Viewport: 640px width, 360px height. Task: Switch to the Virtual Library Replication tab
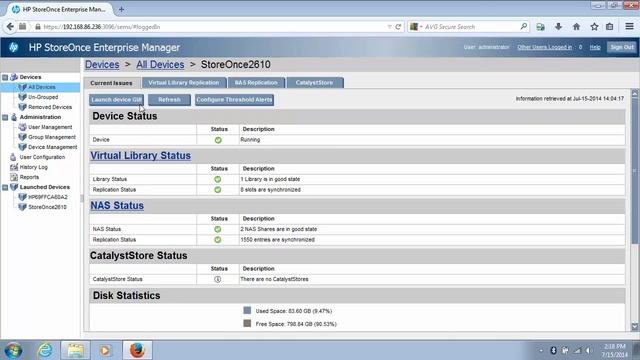coord(184,82)
